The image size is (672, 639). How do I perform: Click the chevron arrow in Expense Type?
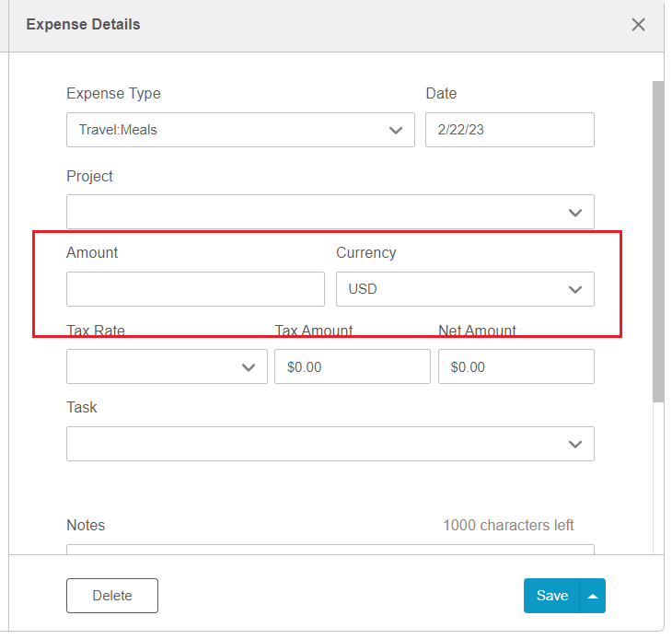click(396, 130)
